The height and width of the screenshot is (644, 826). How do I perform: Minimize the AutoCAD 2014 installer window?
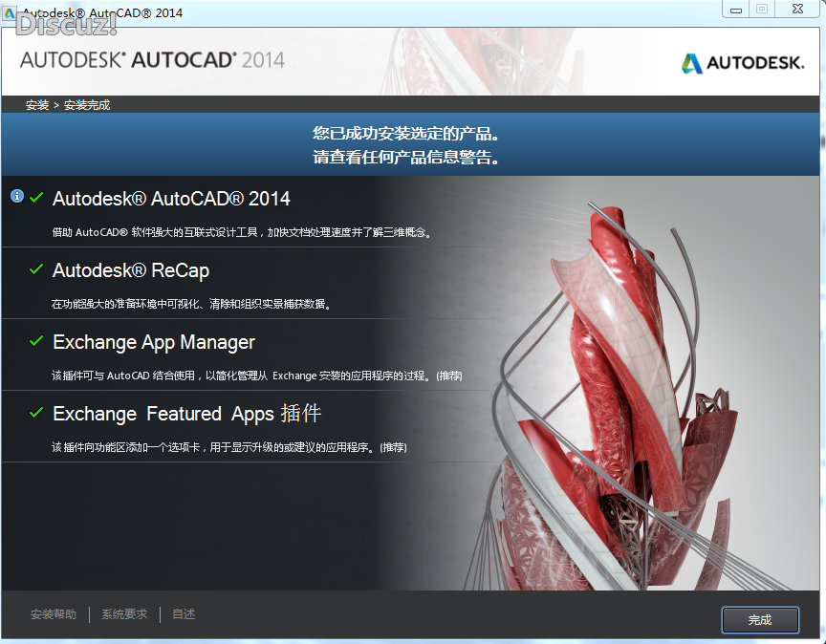pyautogui.click(x=736, y=9)
